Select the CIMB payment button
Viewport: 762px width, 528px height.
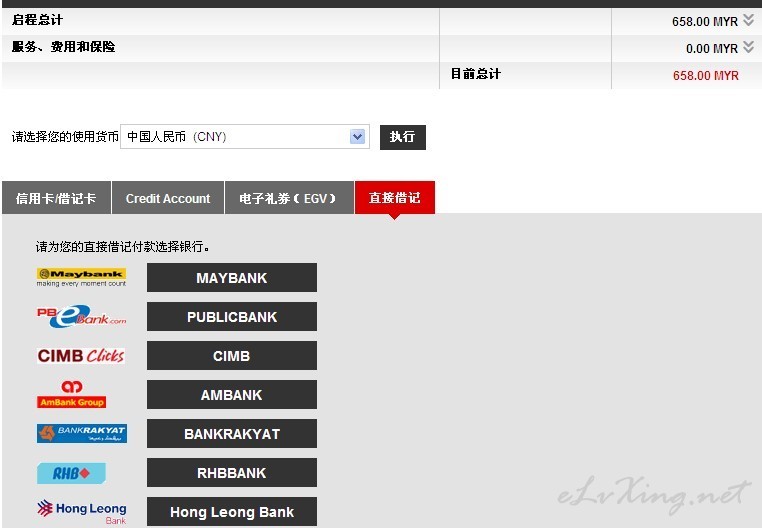click(232, 355)
